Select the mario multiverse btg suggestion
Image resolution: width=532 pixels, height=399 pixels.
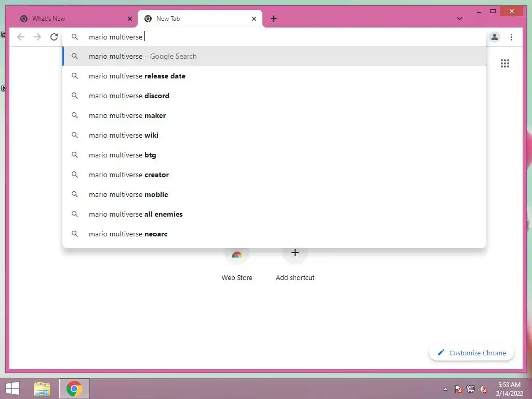click(274, 155)
